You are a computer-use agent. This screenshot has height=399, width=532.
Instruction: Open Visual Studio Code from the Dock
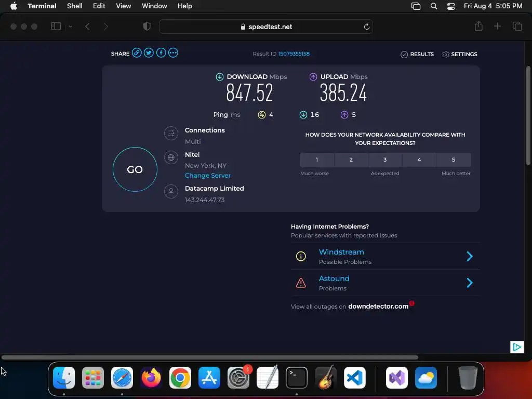click(354, 378)
